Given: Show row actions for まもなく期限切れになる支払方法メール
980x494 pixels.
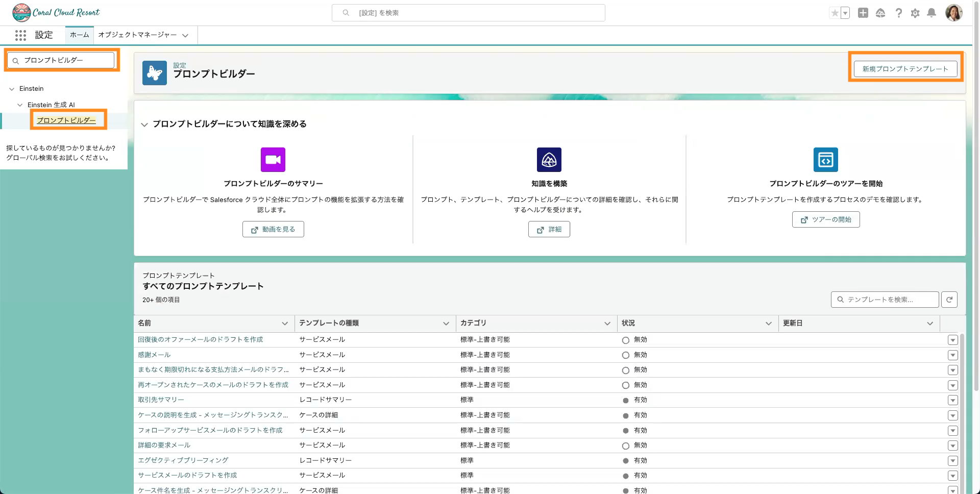Looking at the screenshot, I should [x=952, y=370].
